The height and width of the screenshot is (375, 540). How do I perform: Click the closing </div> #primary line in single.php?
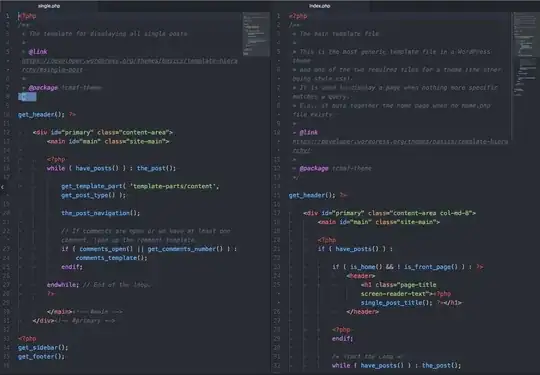click(x=74, y=321)
